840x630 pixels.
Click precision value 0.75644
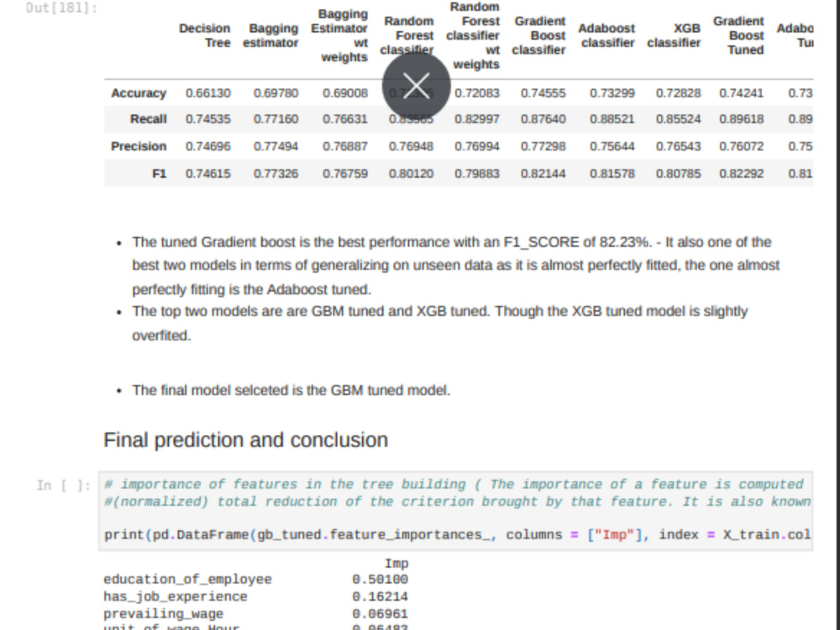[612, 146]
